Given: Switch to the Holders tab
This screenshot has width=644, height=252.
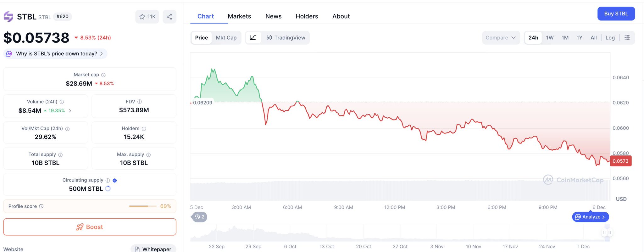Looking at the screenshot, I should pos(307,16).
